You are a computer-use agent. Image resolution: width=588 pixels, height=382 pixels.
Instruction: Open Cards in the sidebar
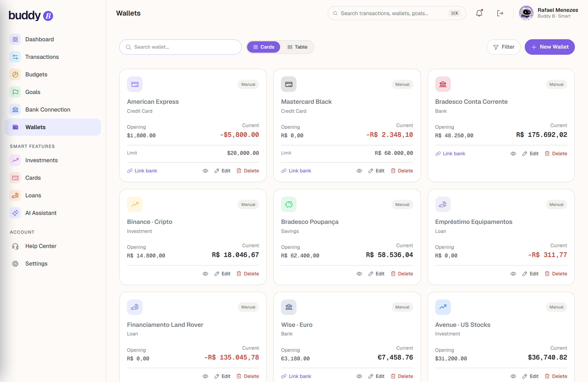pos(53,178)
